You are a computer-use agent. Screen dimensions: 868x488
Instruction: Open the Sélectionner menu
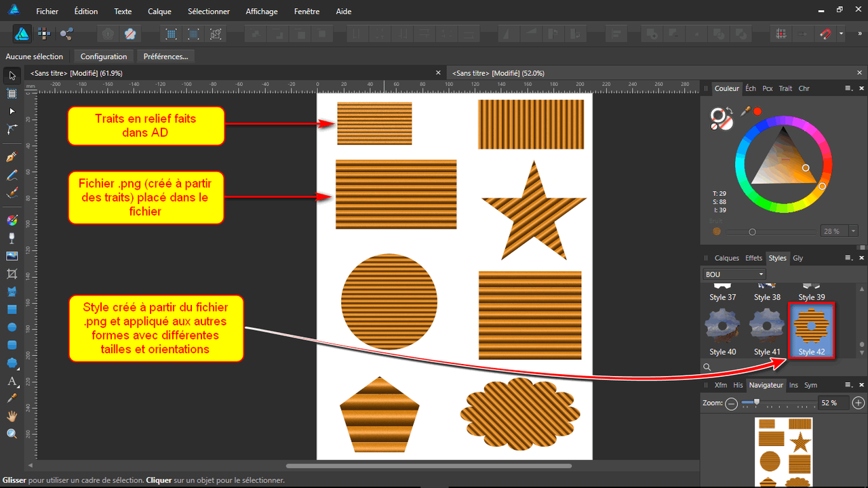[x=209, y=12]
